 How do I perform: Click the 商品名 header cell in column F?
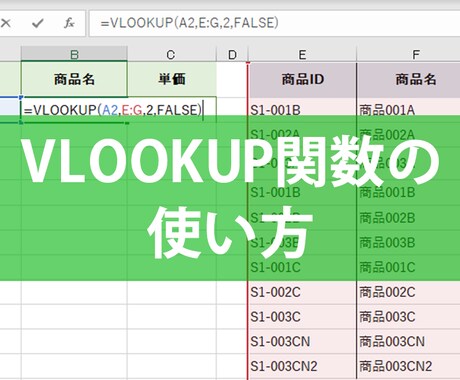[x=409, y=79]
